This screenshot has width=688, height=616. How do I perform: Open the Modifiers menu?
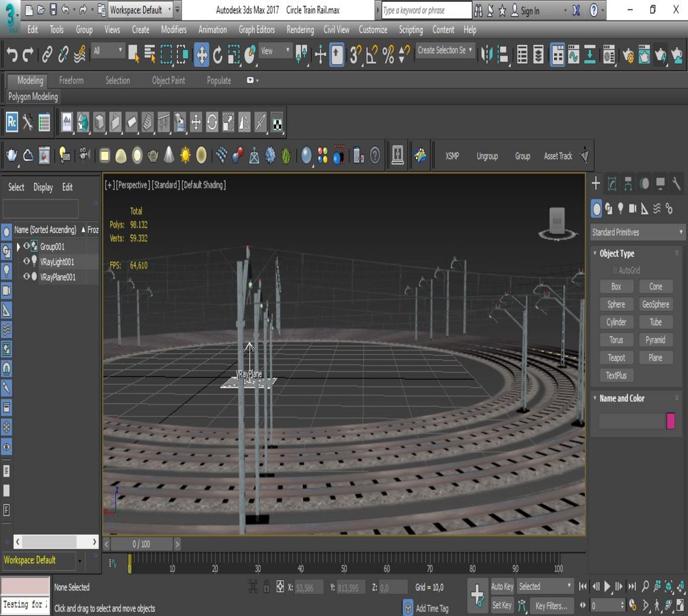coord(173,30)
